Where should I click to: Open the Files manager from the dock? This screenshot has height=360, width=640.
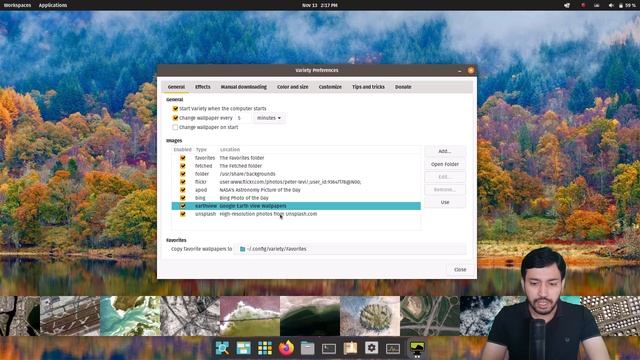point(307,348)
